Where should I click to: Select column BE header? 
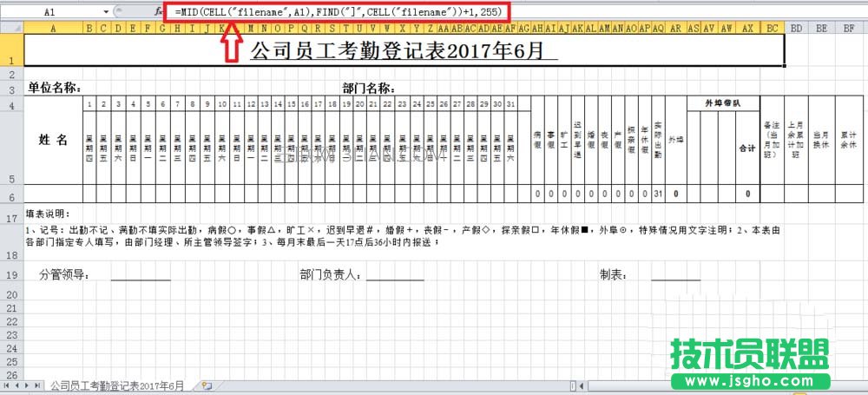tap(822, 28)
